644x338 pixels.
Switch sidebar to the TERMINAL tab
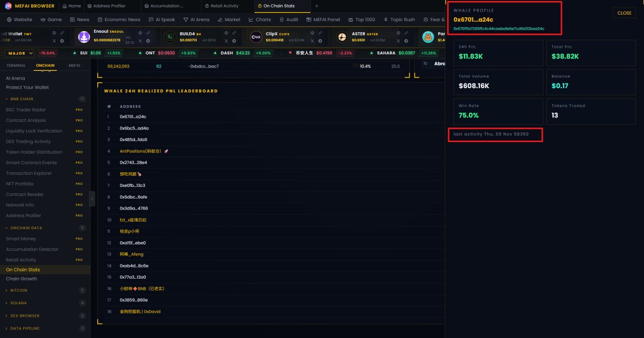[16, 65]
